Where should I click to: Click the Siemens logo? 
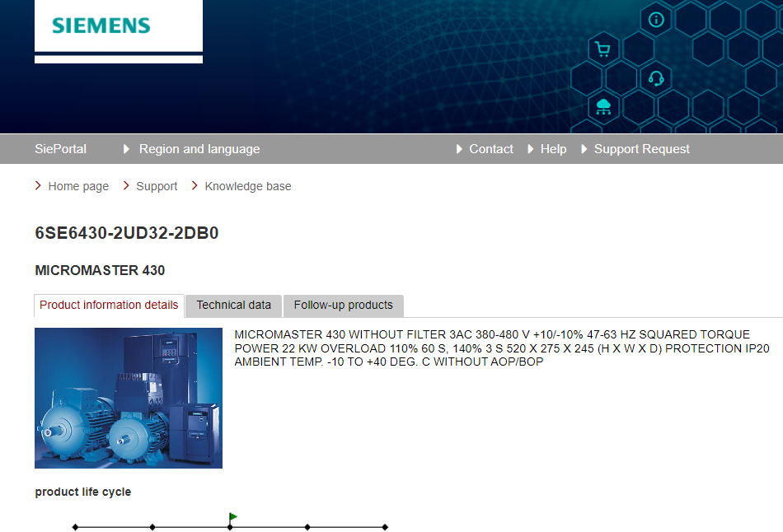[x=101, y=26]
